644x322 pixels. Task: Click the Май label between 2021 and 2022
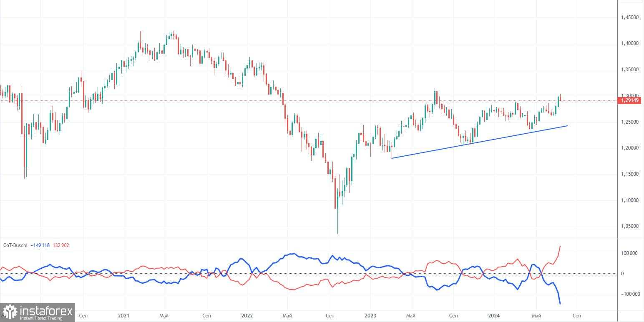click(x=164, y=316)
